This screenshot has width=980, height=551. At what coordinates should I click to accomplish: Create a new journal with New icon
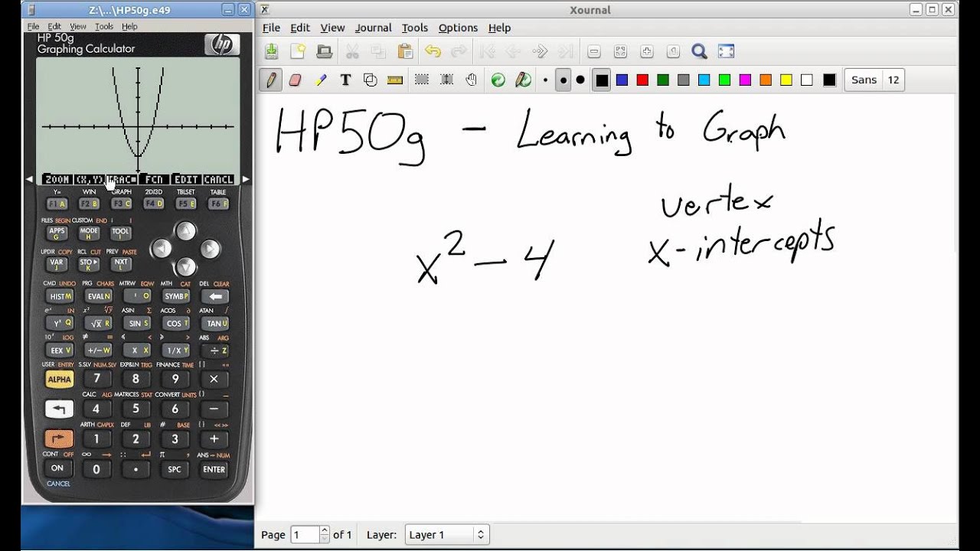click(298, 51)
